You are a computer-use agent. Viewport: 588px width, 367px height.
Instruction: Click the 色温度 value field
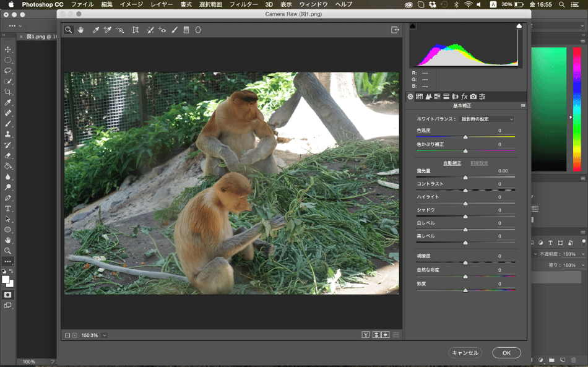(500, 131)
